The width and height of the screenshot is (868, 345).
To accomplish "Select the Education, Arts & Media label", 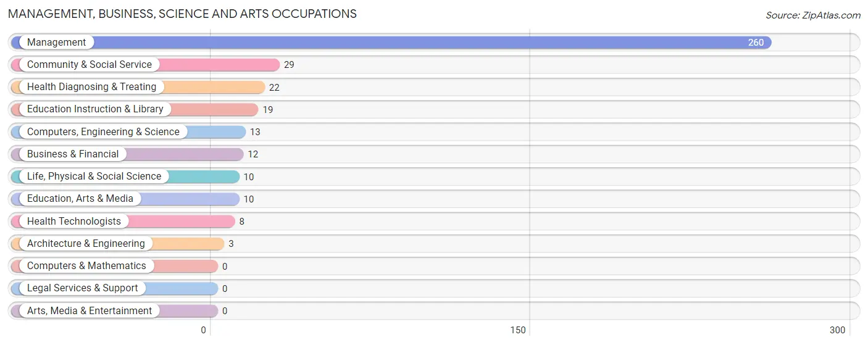I will click(x=80, y=198).
